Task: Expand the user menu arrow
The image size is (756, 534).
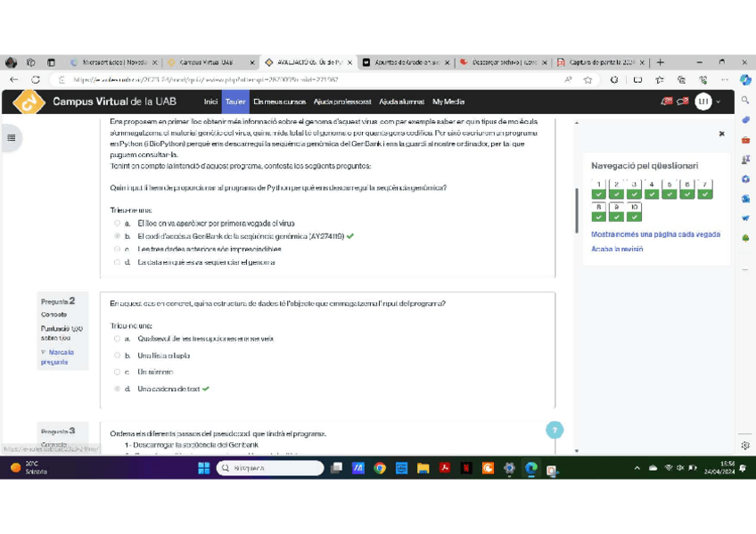Action: (x=719, y=102)
